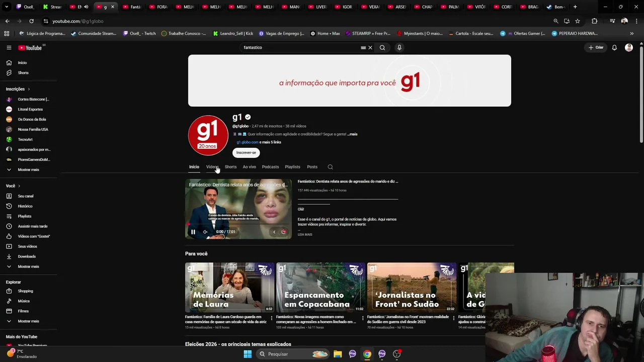This screenshot has width=644, height=362.
Task: Switch to the Vídeos channel tab
Action: [212, 167]
